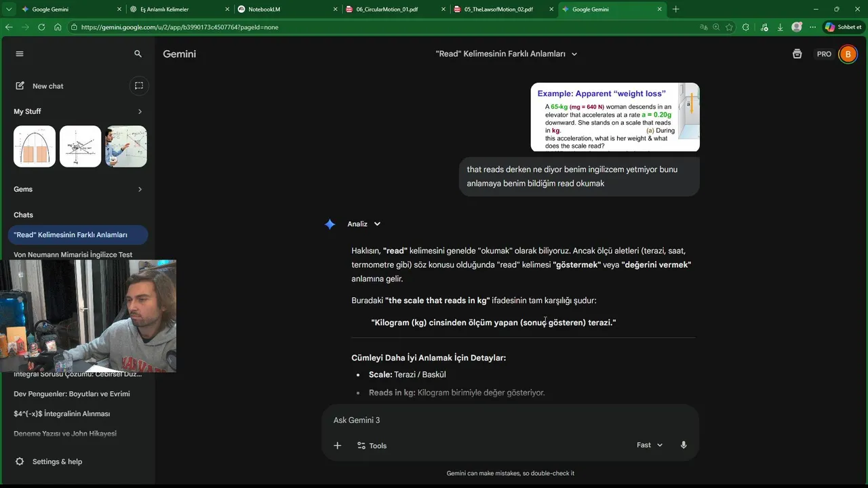Click the user message bubble text

(572, 176)
